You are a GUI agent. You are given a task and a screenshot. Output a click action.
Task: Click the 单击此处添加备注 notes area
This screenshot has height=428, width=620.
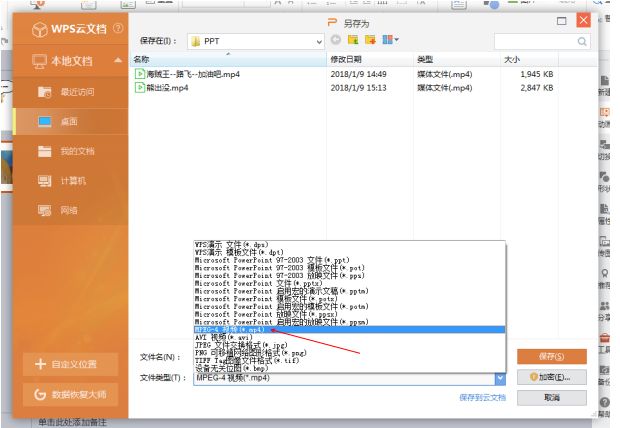pos(72,422)
